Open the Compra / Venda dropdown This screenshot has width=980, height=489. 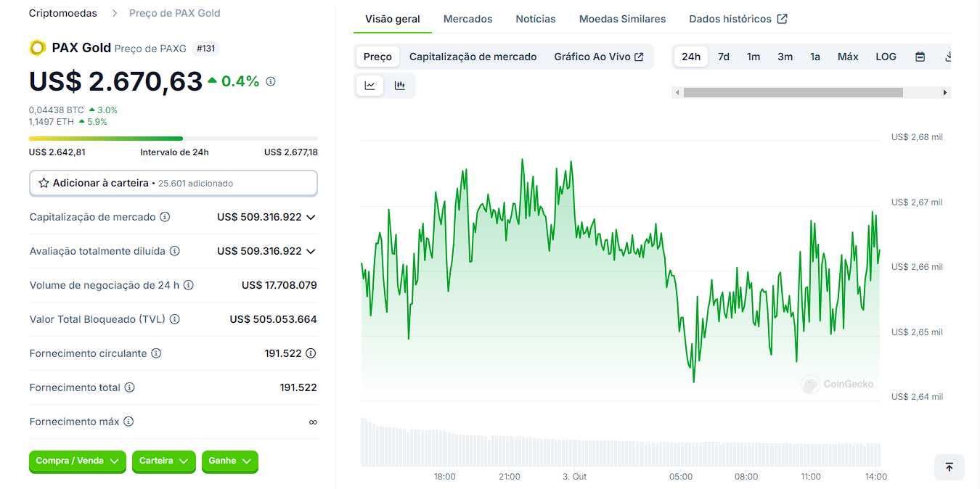coord(77,461)
